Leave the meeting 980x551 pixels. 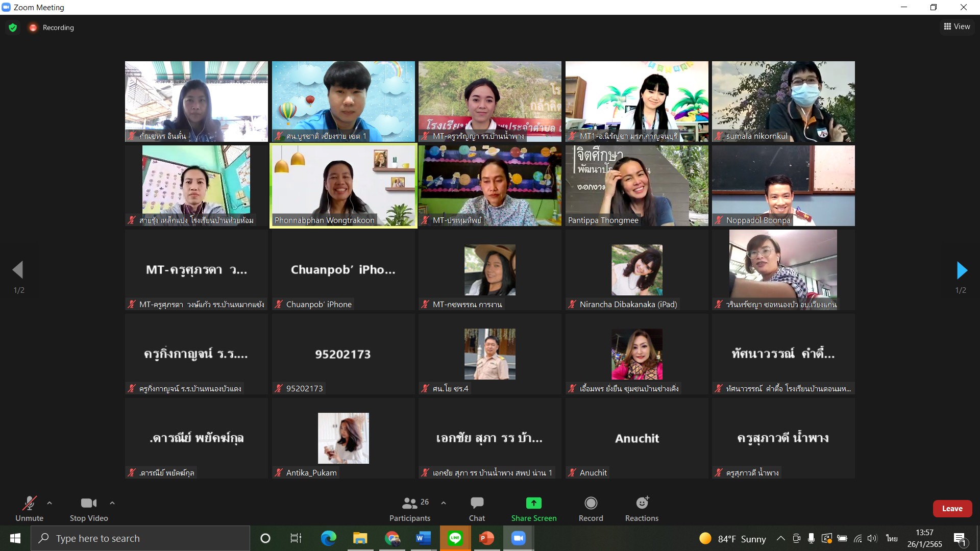pyautogui.click(x=952, y=509)
